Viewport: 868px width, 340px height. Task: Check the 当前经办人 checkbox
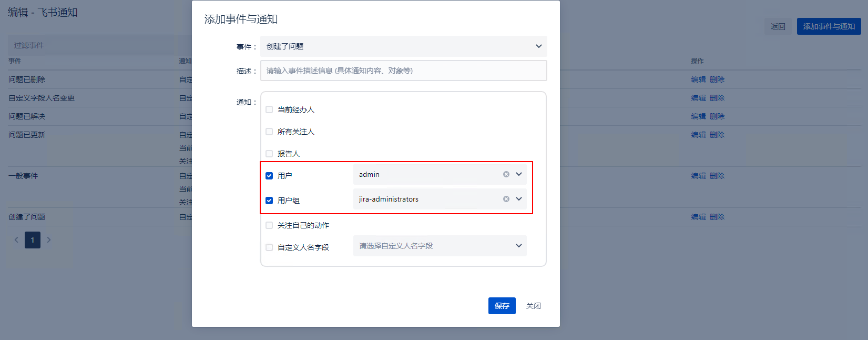tap(269, 109)
